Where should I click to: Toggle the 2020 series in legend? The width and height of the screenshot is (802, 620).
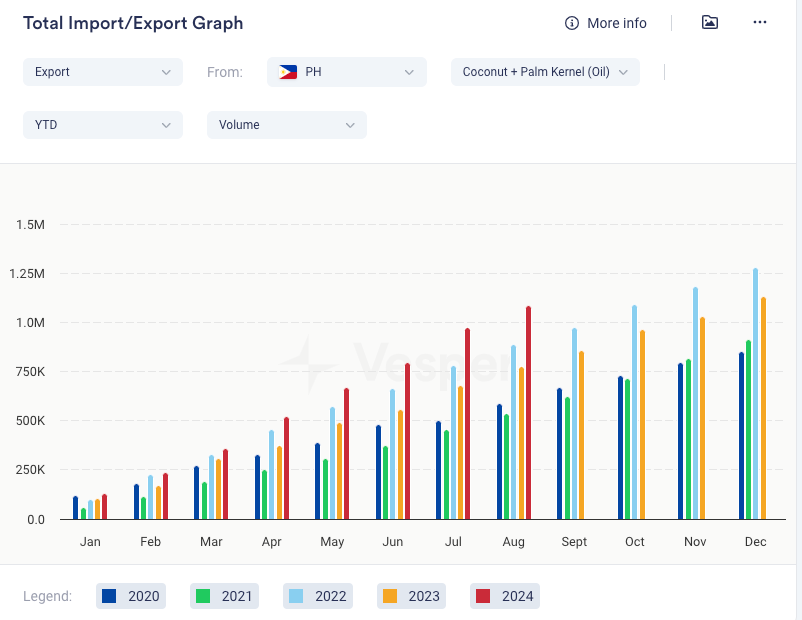(x=131, y=596)
